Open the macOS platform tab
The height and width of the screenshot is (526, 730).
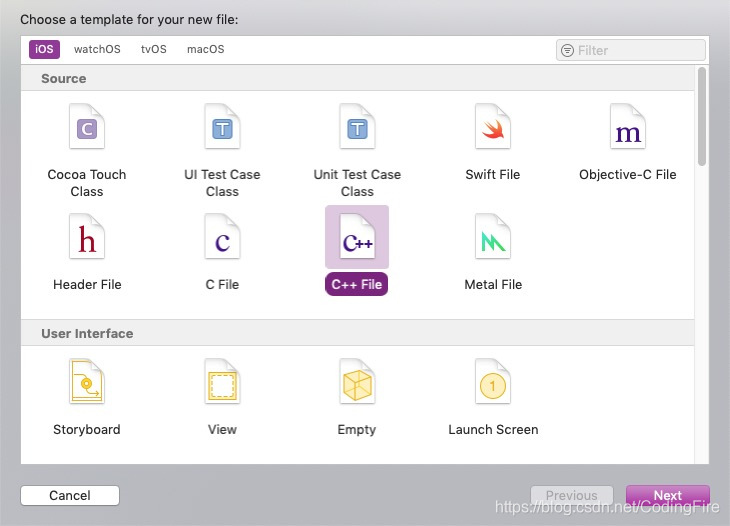tap(205, 49)
